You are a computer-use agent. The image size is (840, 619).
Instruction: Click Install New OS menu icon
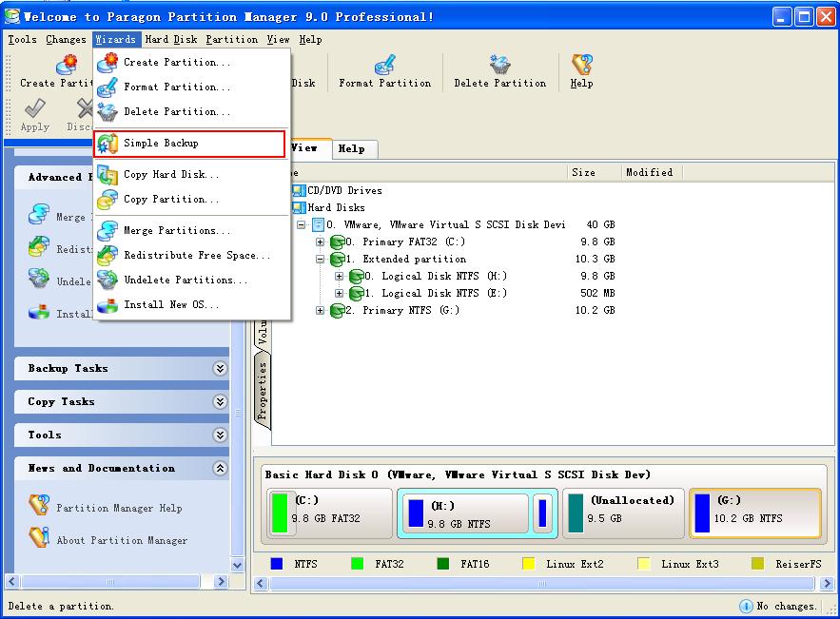click(x=107, y=304)
